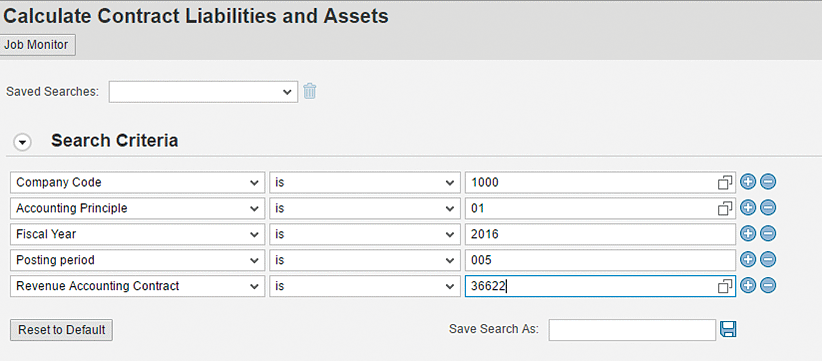Viewport: 822px width, 361px height.
Task: Remove the Revenue Accounting Contract criterion row
Action: (768, 286)
